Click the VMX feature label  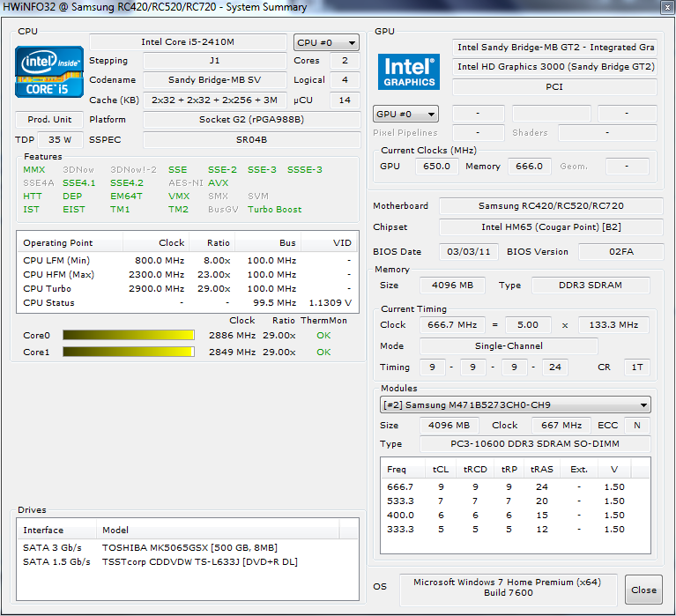click(x=179, y=197)
